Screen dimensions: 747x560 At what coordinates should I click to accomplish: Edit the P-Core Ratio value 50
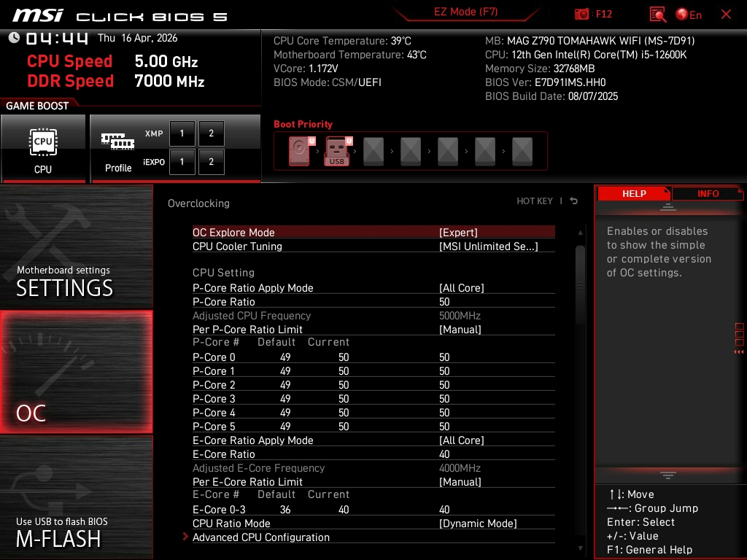pos(373,301)
